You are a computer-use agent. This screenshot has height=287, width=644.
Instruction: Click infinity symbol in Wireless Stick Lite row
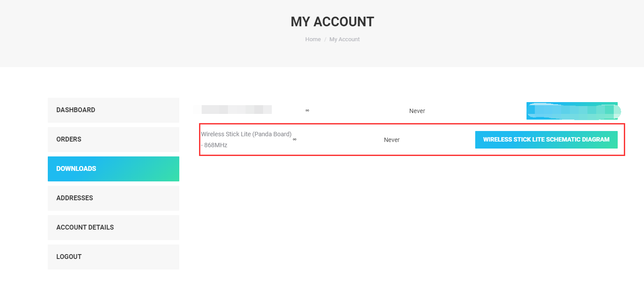pos(295,139)
